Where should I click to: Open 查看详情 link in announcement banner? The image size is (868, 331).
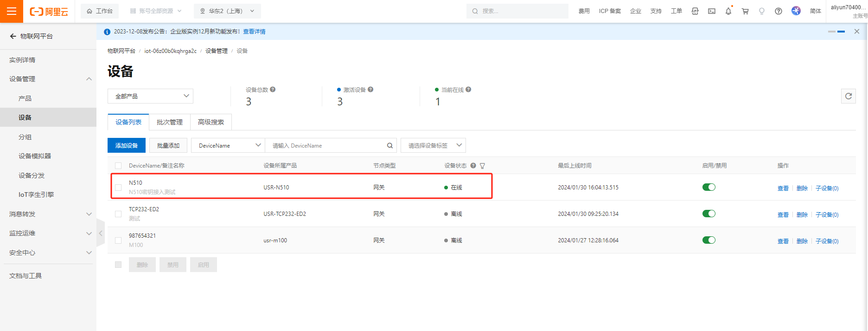pos(254,32)
